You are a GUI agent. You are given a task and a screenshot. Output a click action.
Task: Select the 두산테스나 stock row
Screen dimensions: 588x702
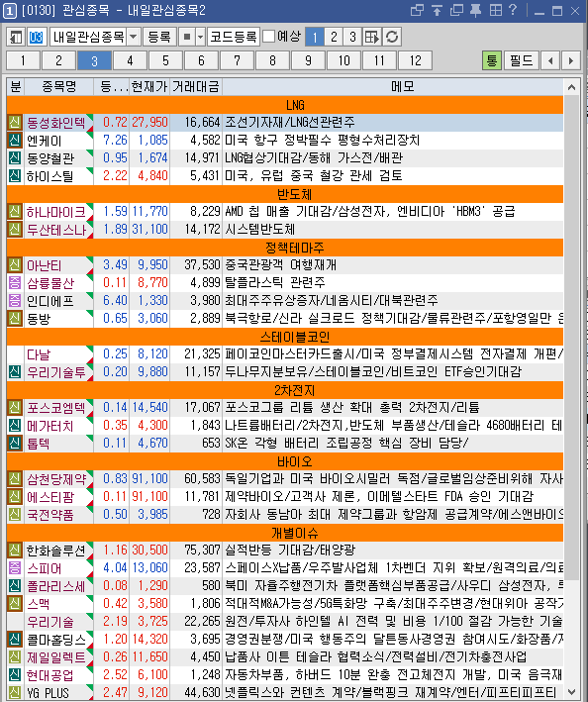(x=285, y=230)
